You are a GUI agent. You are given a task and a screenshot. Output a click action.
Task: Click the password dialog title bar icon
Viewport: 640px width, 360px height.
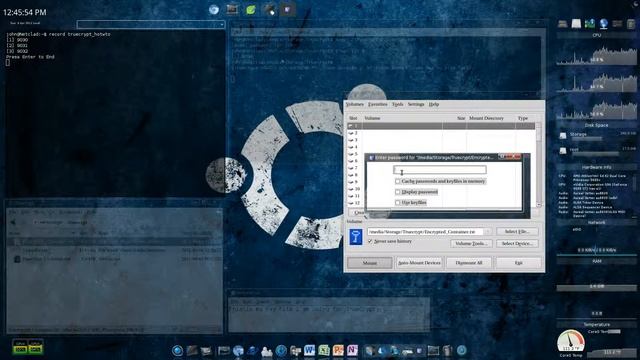pos(371,157)
